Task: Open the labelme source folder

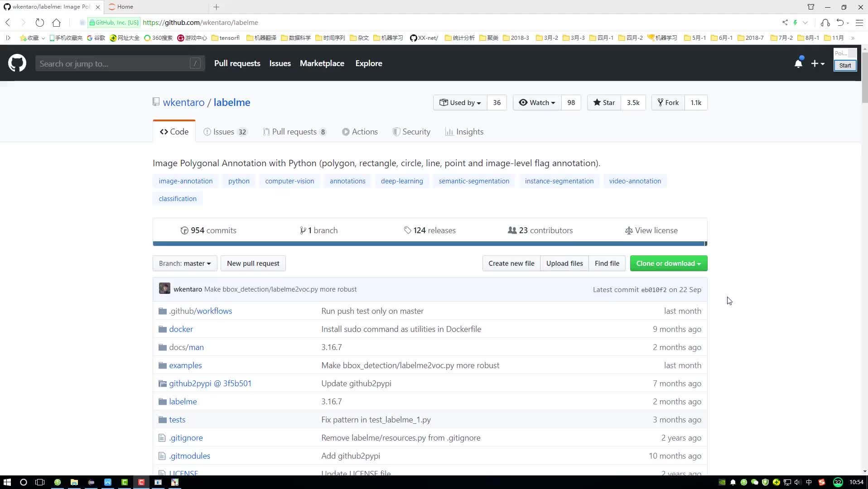Action: pyautogui.click(x=183, y=402)
